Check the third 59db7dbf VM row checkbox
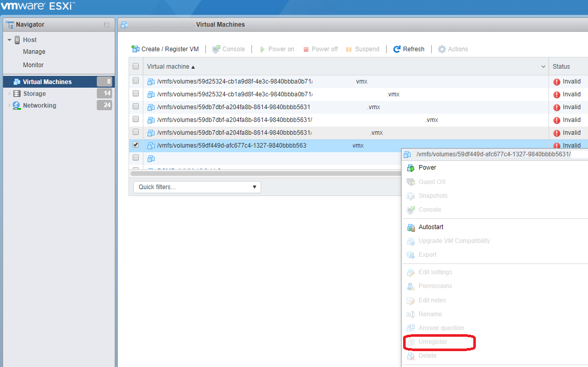Image resolution: width=588 pixels, height=367 pixels. pos(136,132)
